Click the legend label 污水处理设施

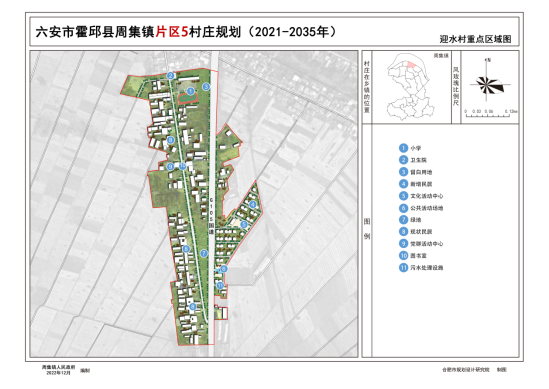pos(426,268)
